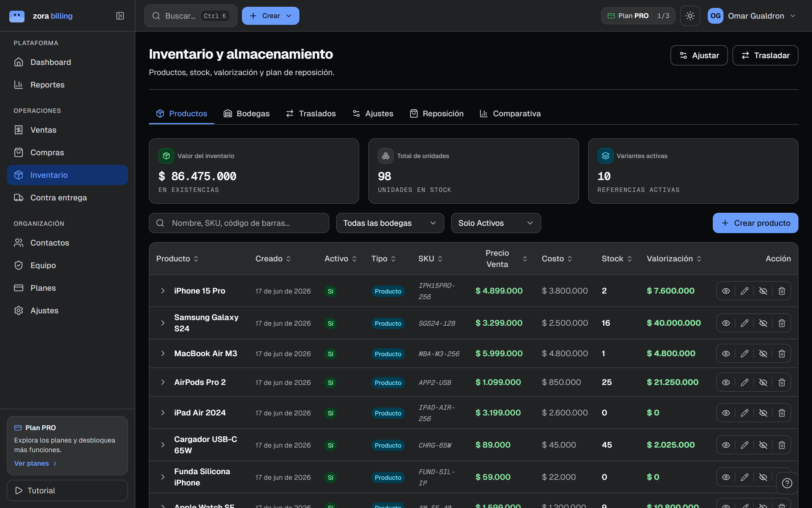The width and height of the screenshot is (812, 508).
Task: Click the OG user avatar
Action: pos(715,16)
